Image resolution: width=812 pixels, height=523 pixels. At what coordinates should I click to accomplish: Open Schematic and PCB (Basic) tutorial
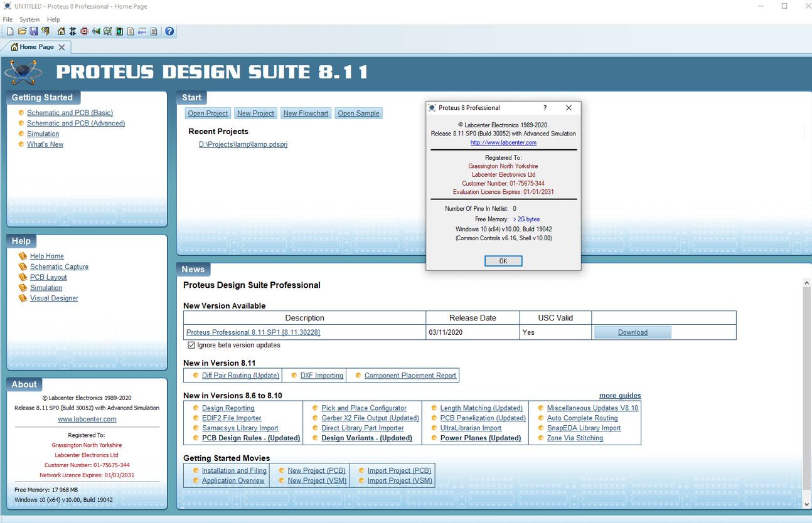click(70, 113)
